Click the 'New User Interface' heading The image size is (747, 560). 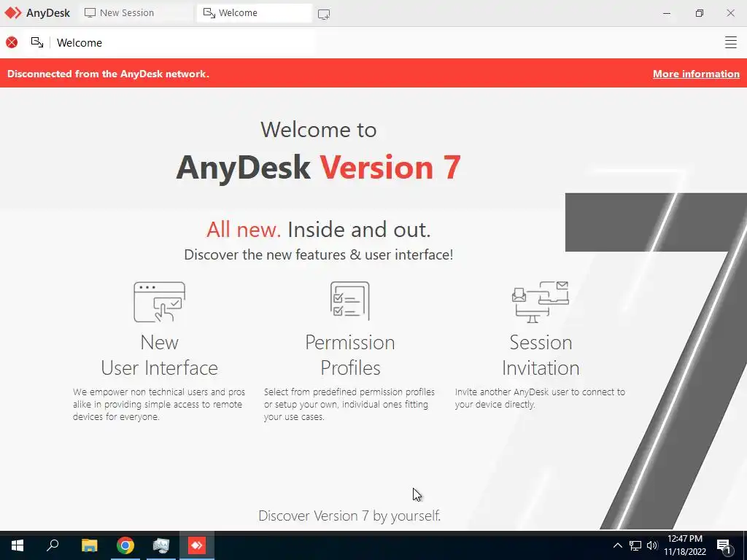[x=160, y=355]
